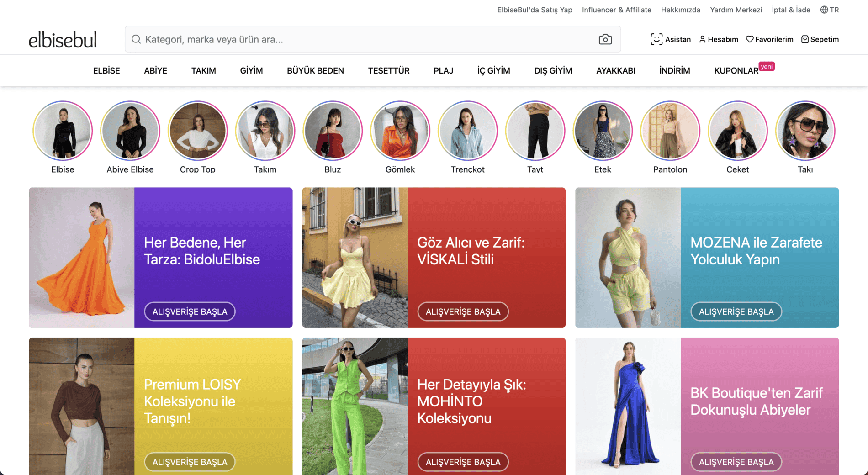Click the 'MOZENA ile Zarafete Yolculuk Yapın' heading
The image size is (868, 475).
click(757, 251)
